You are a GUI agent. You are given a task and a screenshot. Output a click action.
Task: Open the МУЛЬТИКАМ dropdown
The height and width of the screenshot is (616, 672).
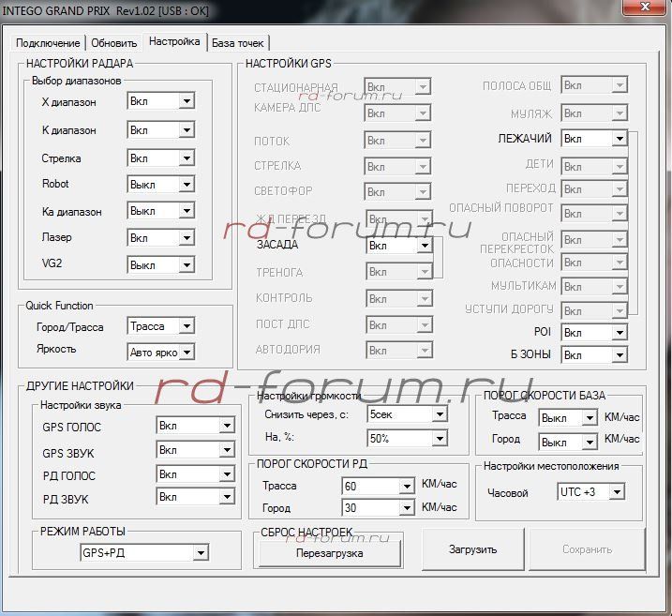(594, 286)
